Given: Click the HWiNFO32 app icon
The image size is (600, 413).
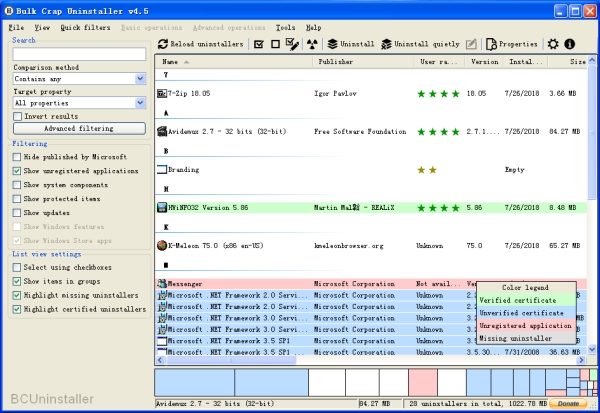Looking at the screenshot, I should [162, 207].
